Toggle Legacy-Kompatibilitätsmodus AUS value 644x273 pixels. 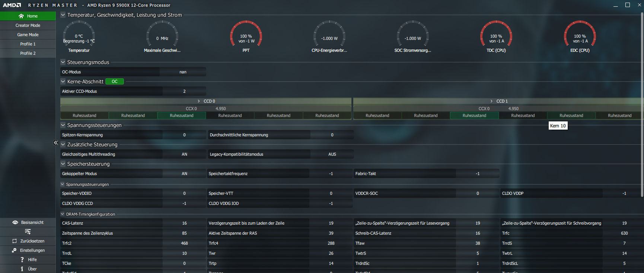coord(332,154)
